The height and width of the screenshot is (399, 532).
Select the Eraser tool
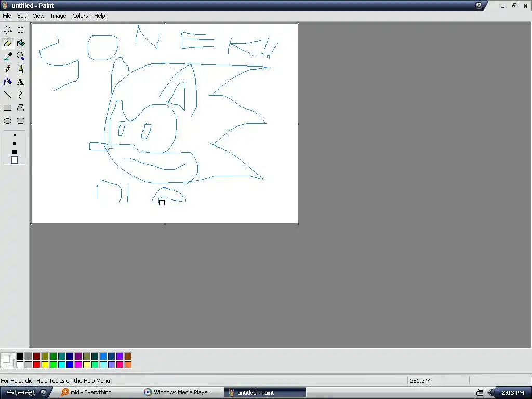pos(7,43)
